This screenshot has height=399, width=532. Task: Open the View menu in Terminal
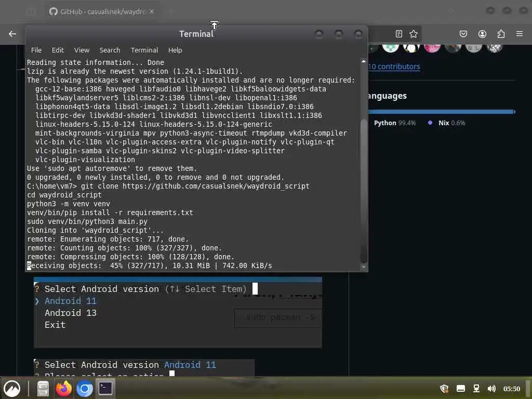(82, 50)
